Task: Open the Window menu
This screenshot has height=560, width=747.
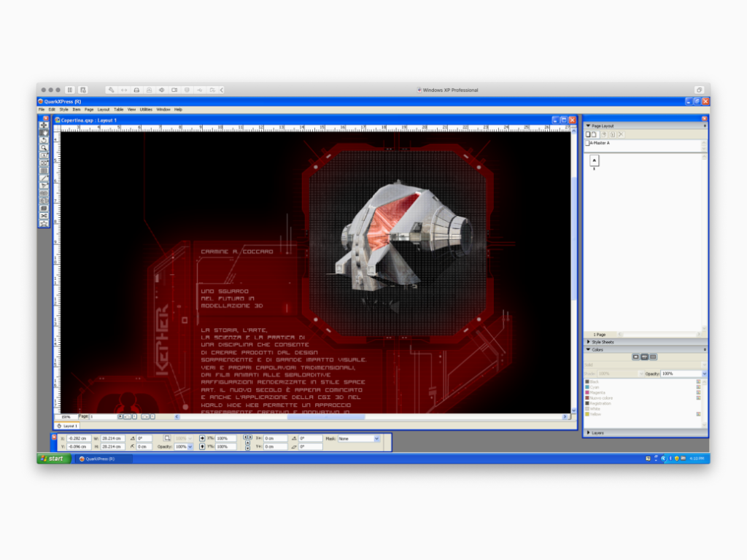Action: (163, 109)
